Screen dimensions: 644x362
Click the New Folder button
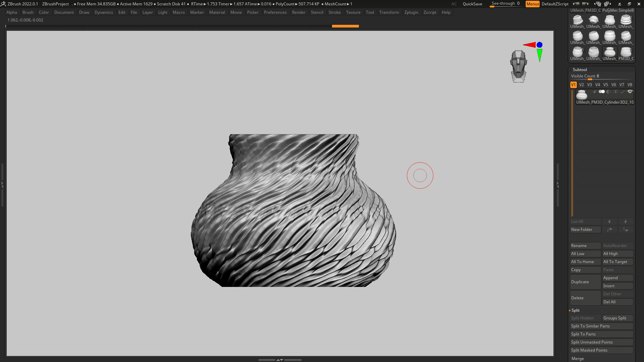point(585,230)
